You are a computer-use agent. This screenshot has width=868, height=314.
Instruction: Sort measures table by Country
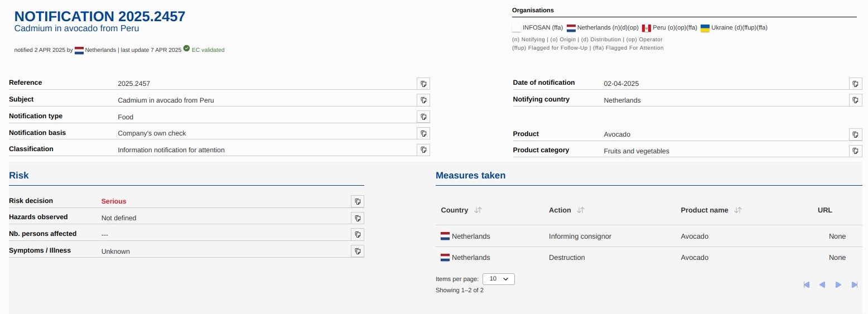click(x=478, y=210)
